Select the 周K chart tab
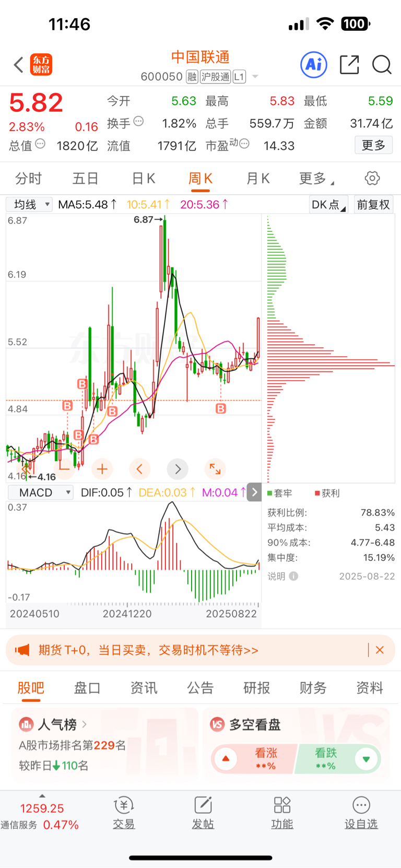The image size is (401, 868). [x=200, y=179]
